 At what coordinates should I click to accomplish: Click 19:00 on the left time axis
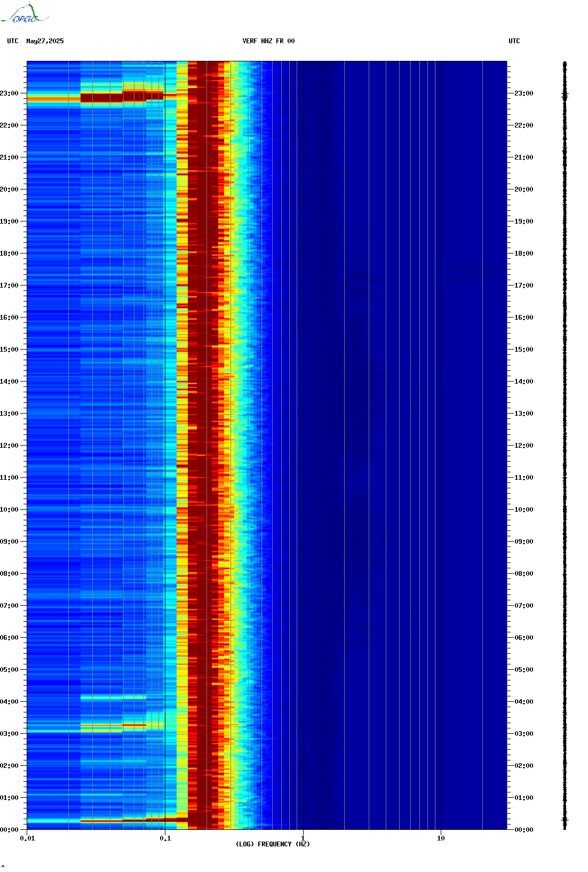[x=9, y=221]
